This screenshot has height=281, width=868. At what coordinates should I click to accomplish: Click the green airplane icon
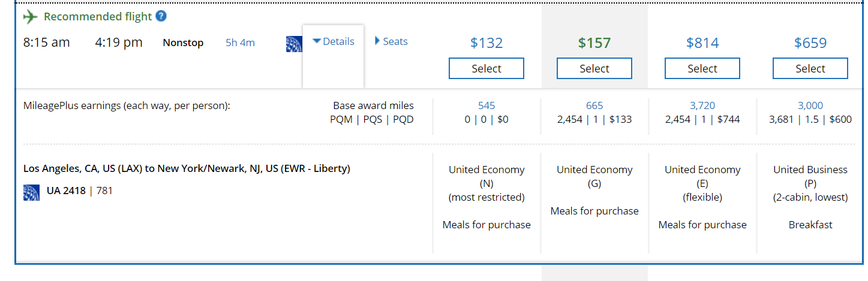(30, 17)
